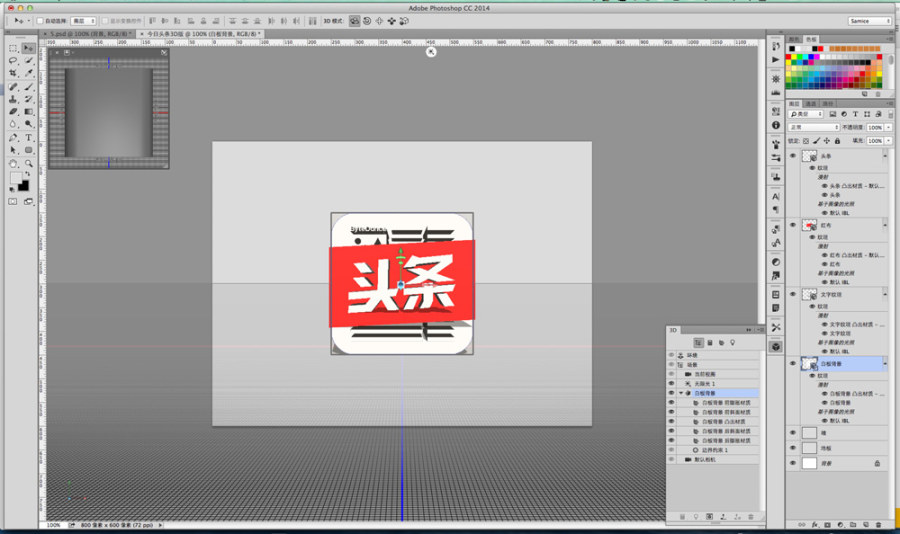Viewport: 900px width, 534px height.
Task: Click the add layer mask icon
Action: click(x=827, y=525)
